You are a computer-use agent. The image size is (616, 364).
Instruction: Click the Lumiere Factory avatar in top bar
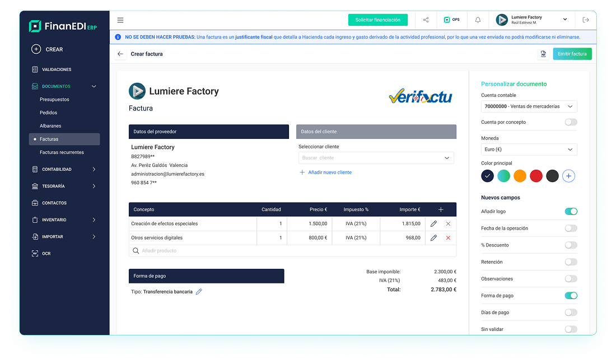click(502, 20)
